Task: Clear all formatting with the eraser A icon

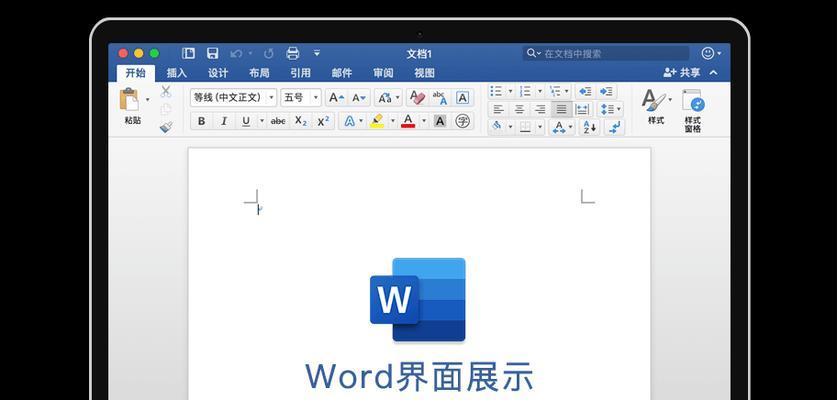Action: (416, 98)
